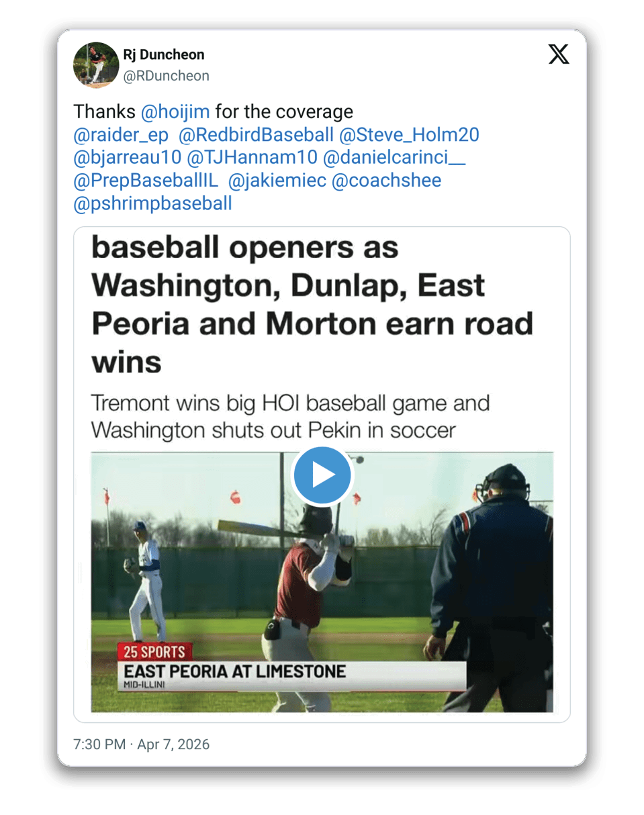Click the Tremont wins big HOI subheadline
Viewport: 644px width, 815px height.
click(291, 418)
